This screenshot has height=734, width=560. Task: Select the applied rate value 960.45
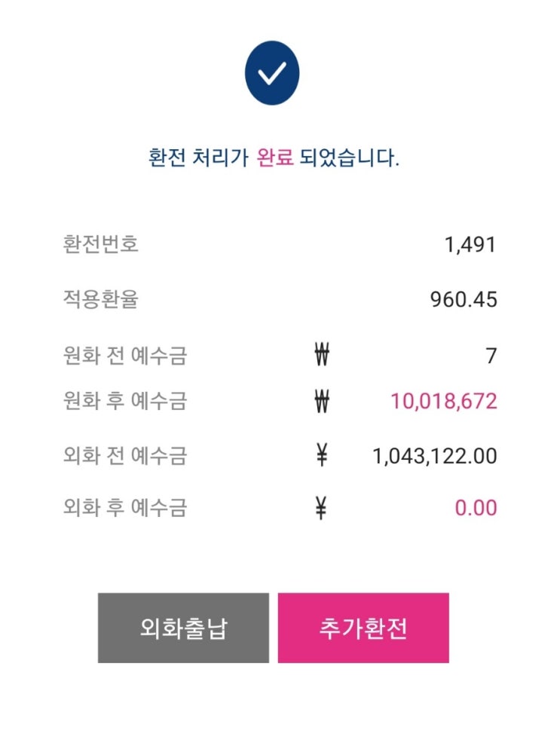coord(464,300)
